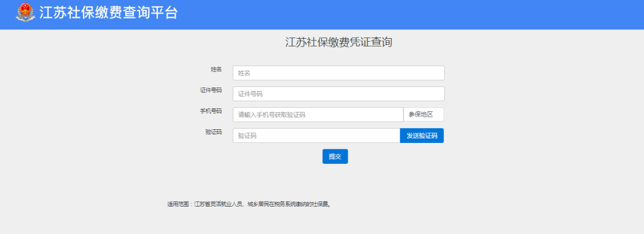Click the 适用范围 words in the footer note
This screenshot has height=234, width=644.
pyautogui.click(x=178, y=204)
